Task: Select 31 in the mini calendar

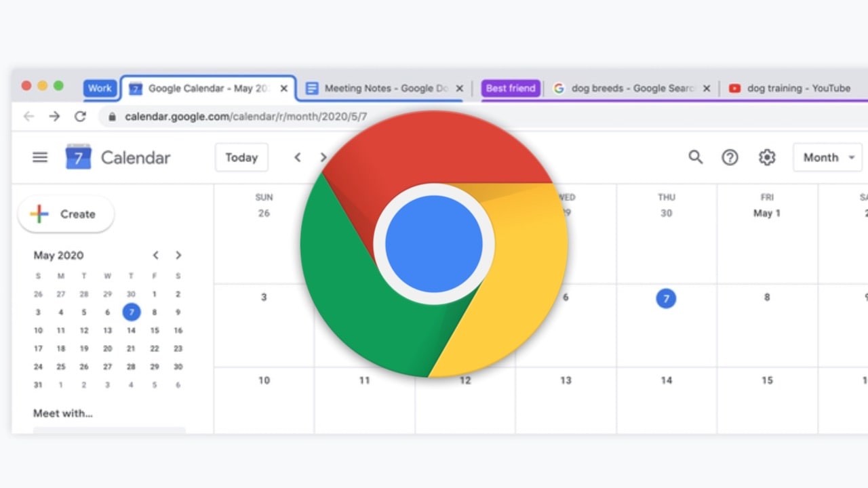Action: click(x=38, y=385)
